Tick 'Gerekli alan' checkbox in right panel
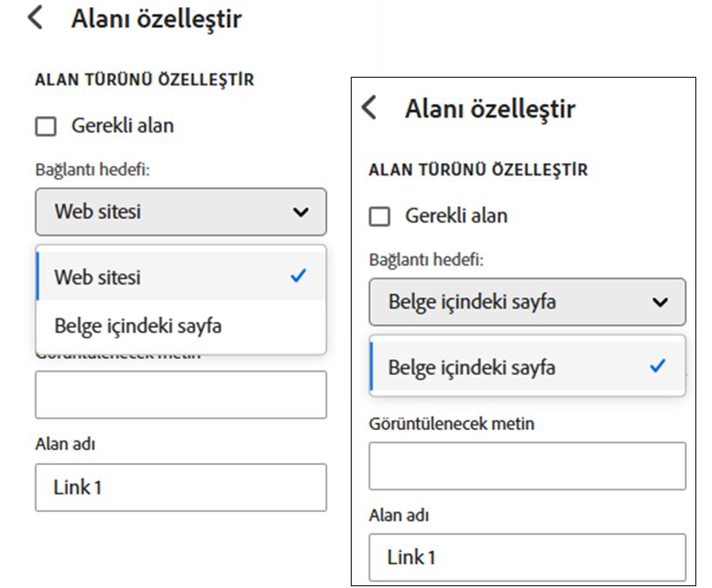712x588 pixels. [380, 216]
